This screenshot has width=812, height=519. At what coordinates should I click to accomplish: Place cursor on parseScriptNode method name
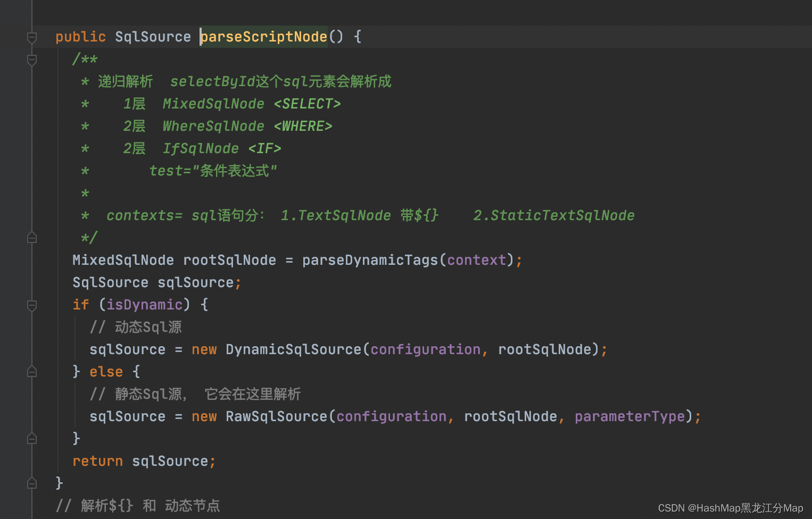264,37
